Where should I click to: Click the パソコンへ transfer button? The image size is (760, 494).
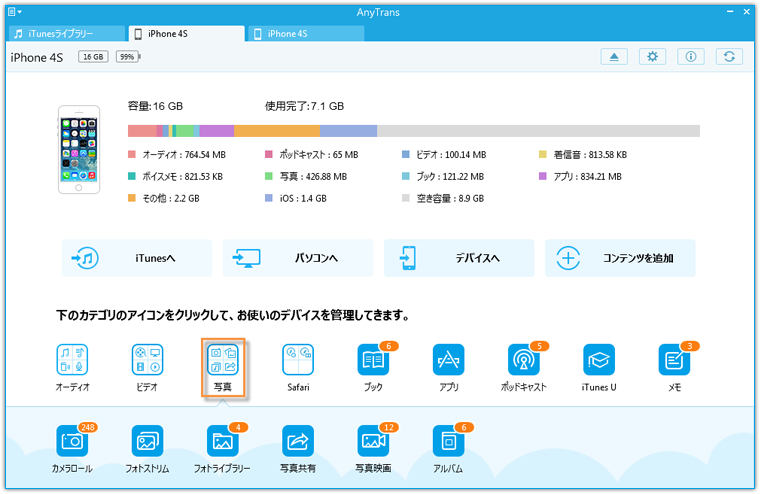point(298,258)
